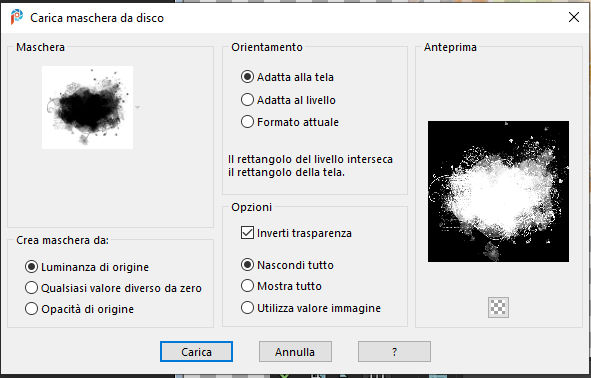The image size is (591, 378).
Task: Click the Annulla button
Action: coord(295,352)
